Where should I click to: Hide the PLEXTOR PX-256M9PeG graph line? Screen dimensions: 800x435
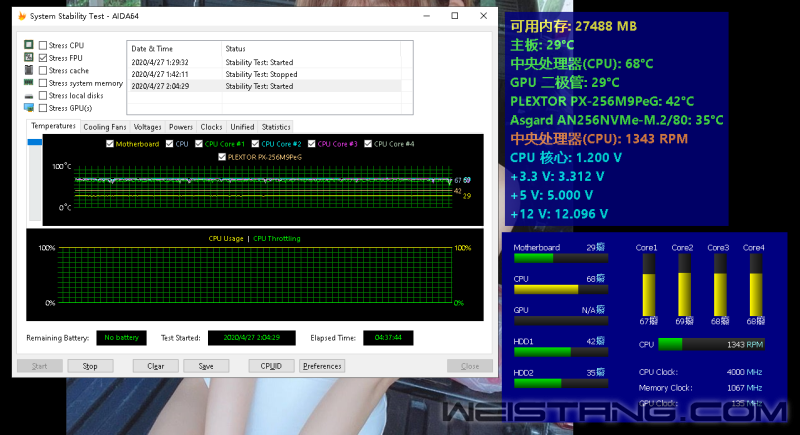click(221, 156)
